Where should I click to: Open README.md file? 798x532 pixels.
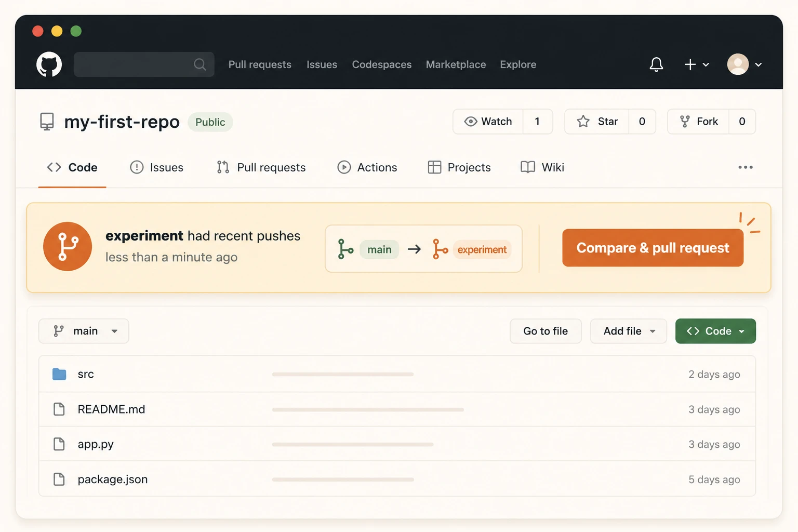pos(111,409)
